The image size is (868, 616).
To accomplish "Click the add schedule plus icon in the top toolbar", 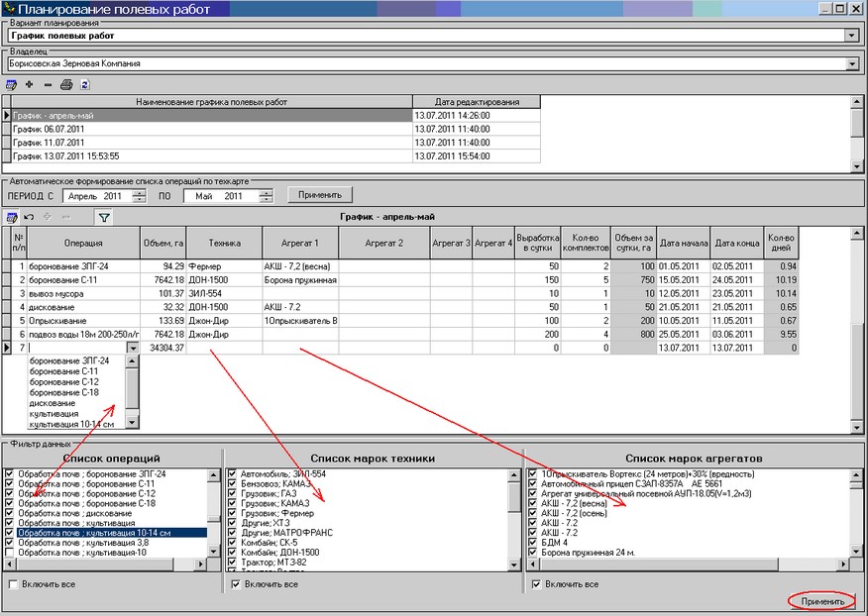I will click(30, 85).
